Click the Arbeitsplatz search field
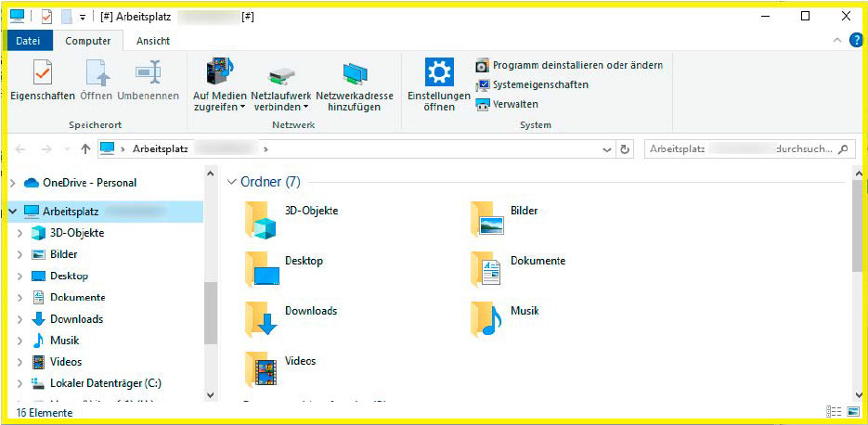The width and height of the screenshot is (868, 425). point(743,149)
